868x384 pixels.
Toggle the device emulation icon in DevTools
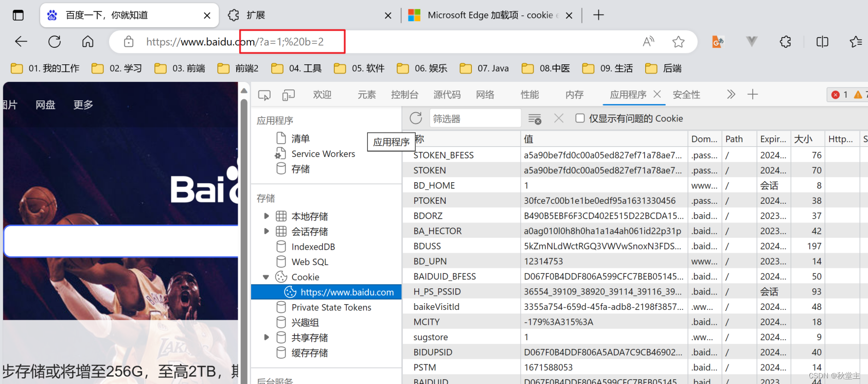(289, 95)
